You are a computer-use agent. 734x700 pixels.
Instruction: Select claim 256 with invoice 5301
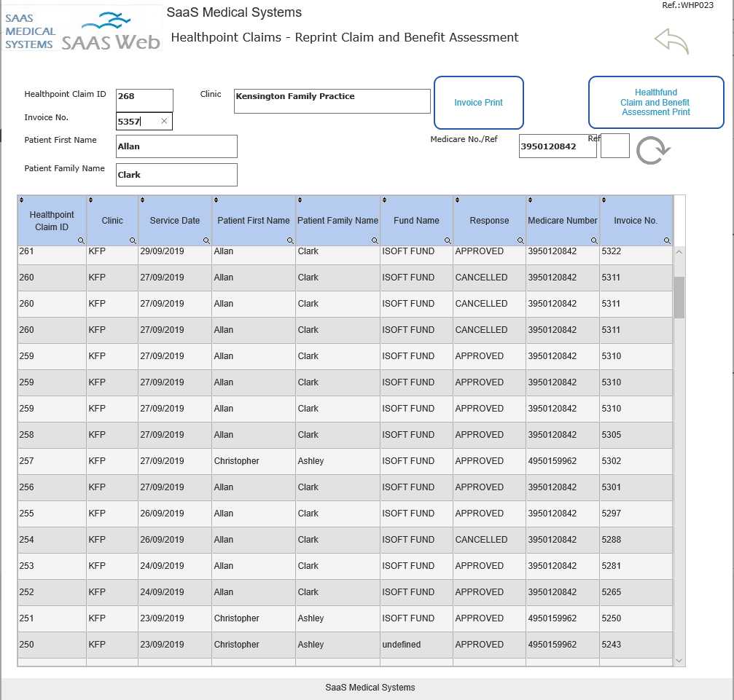(x=345, y=487)
